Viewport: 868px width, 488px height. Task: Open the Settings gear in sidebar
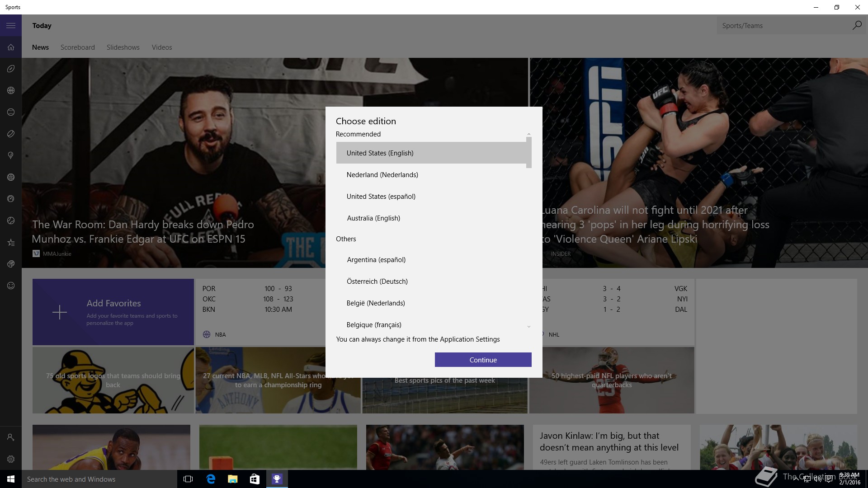(x=11, y=459)
